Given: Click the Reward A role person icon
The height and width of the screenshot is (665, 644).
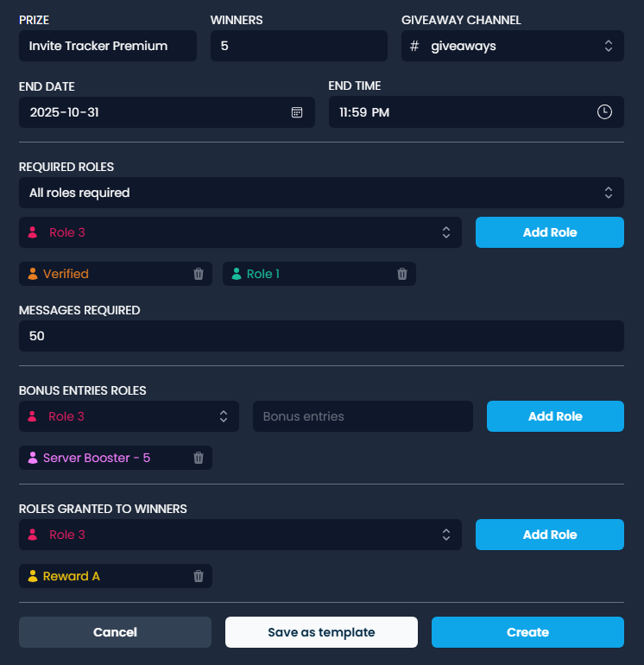Looking at the screenshot, I should (x=33, y=576).
